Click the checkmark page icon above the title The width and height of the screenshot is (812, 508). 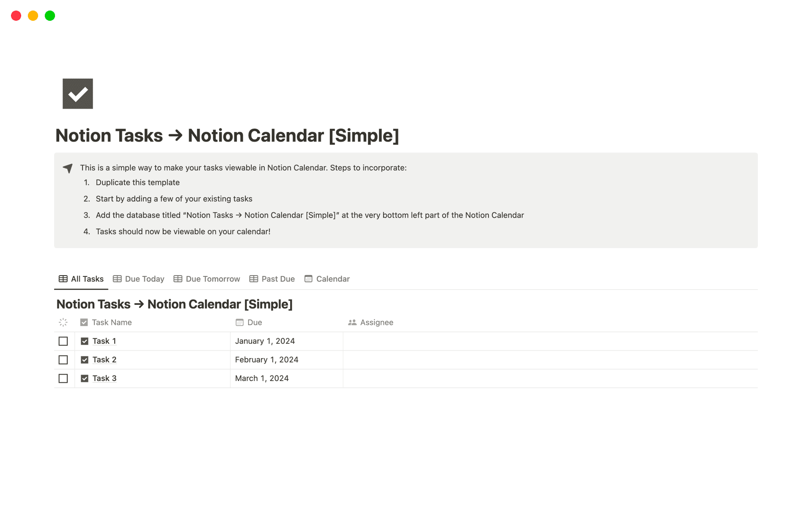pos(77,93)
